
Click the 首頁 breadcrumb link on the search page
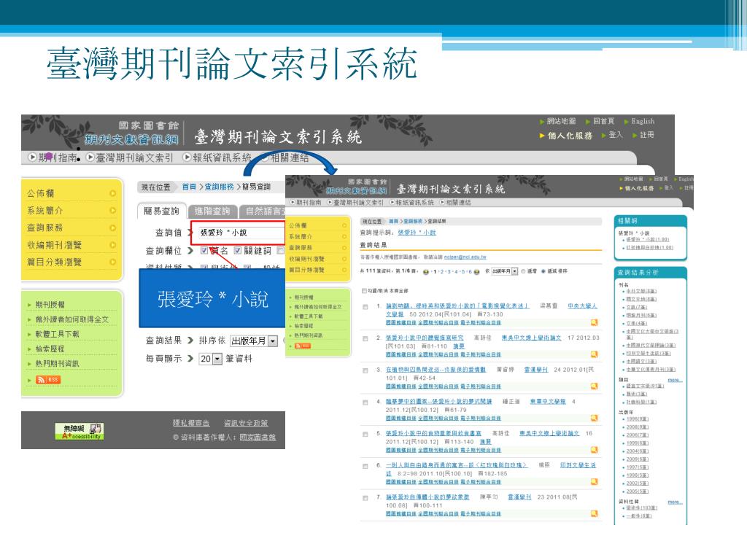coord(189,187)
